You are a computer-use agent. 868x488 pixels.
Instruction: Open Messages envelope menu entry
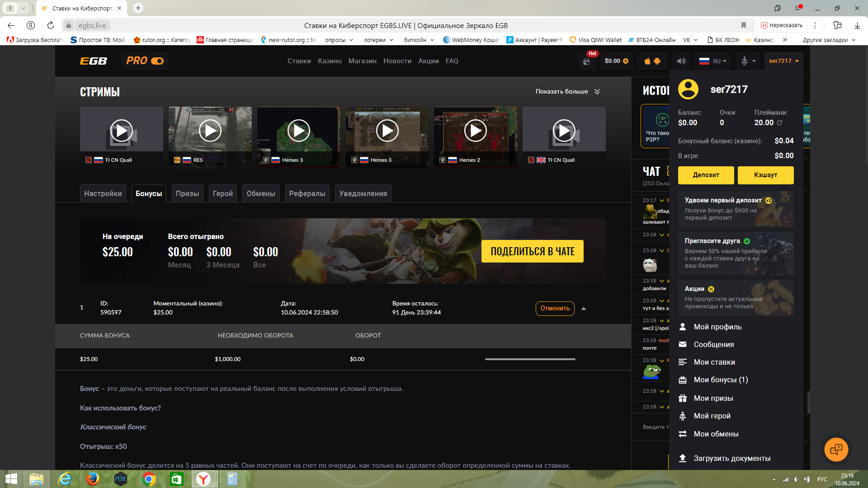[x=714, y=344]
